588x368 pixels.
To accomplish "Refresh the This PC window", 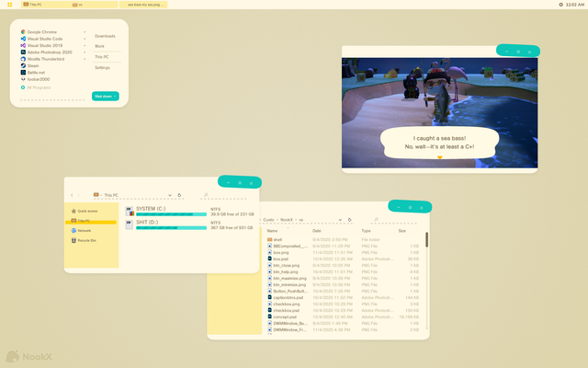I will pos(179,195).
